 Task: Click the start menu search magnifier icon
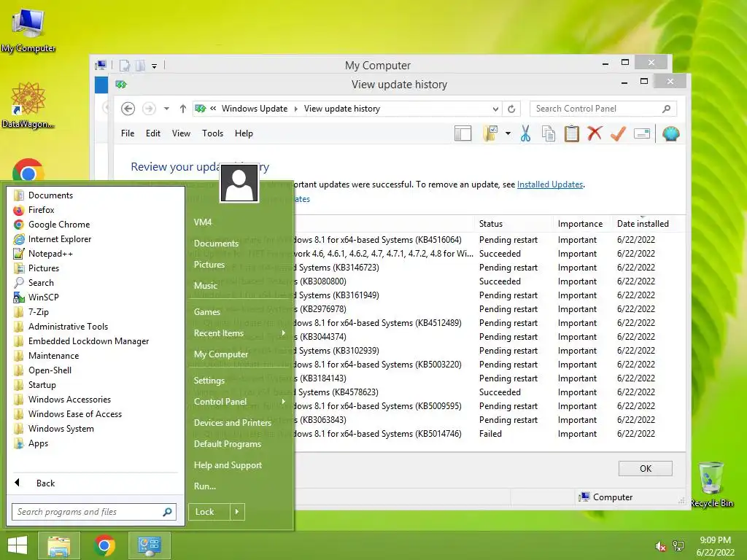pos(167,512)
